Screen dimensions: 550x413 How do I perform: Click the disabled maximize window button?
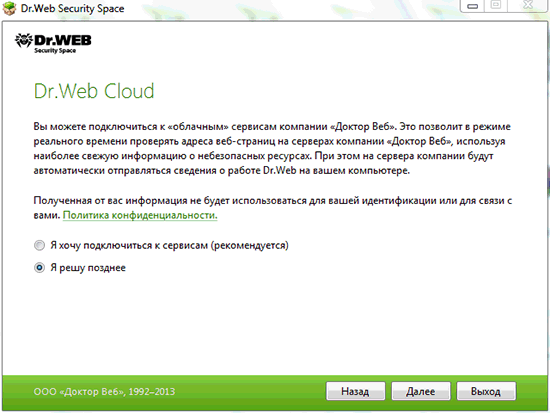495,5
